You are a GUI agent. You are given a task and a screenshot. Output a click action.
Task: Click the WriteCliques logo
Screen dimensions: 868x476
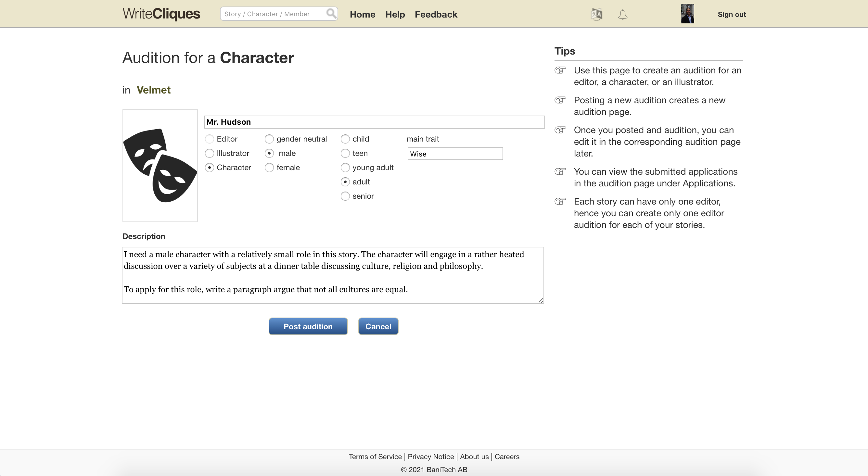coord(161,14)
